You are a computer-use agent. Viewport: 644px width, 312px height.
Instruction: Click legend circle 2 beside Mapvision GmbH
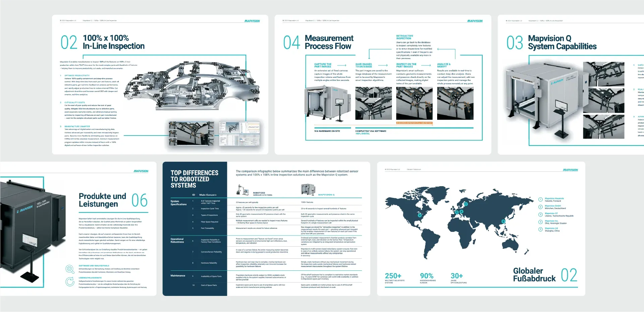[x=540, y=207]
